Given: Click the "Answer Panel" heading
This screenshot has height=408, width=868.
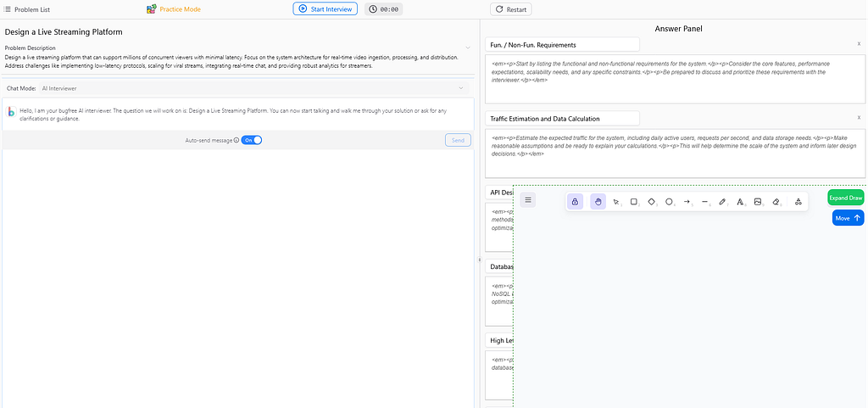Looking at the screenshot, I should click(679, 28).
